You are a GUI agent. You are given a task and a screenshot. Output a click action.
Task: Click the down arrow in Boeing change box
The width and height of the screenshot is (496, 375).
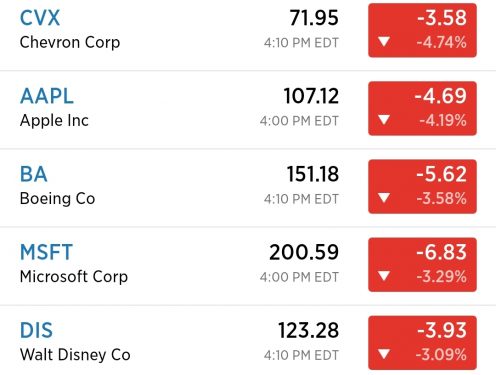(384, 198)
